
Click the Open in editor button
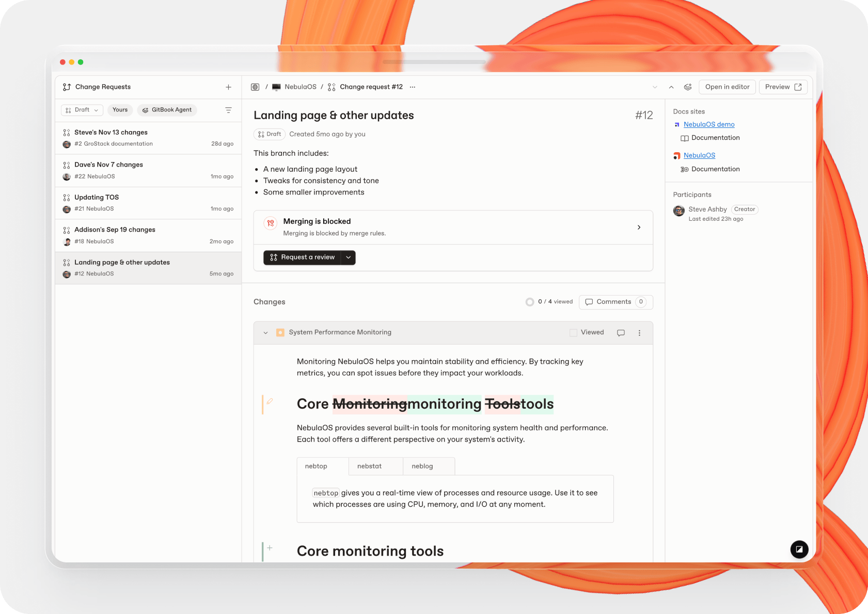(727, 87)
